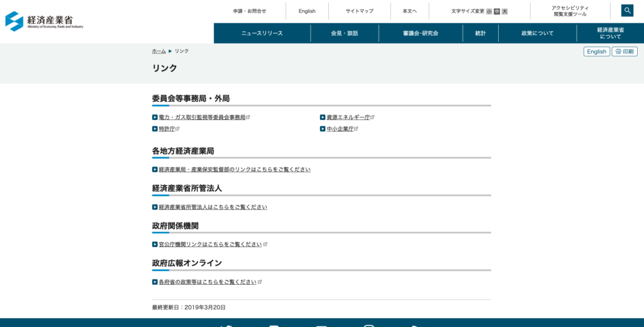Screen dimensions: 644x327
Task: Expand 統計 navigation menu
Action: click(480, 33)
